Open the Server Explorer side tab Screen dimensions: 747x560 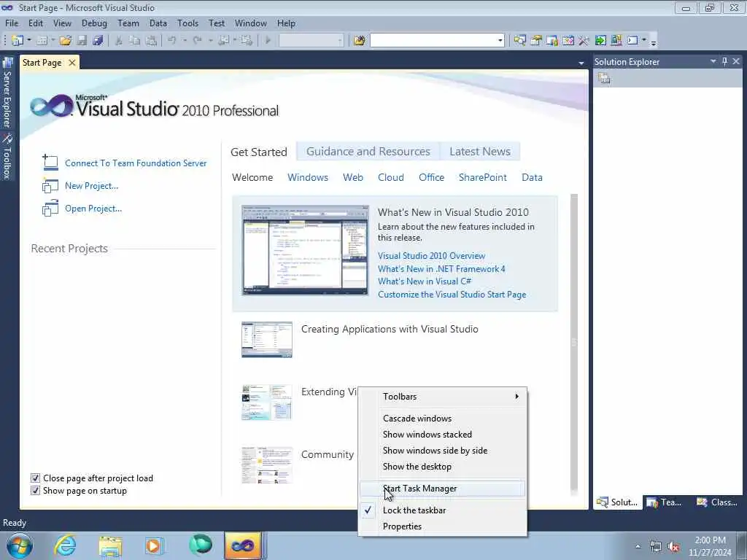click(x=7, y=93)
